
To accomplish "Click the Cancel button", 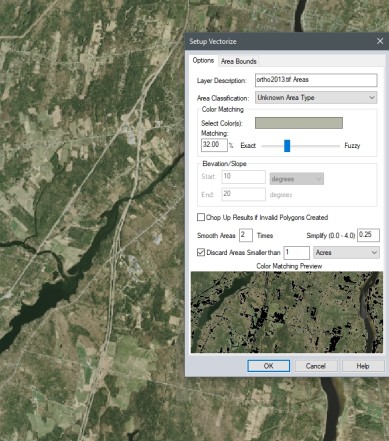I will pos(316,366).
